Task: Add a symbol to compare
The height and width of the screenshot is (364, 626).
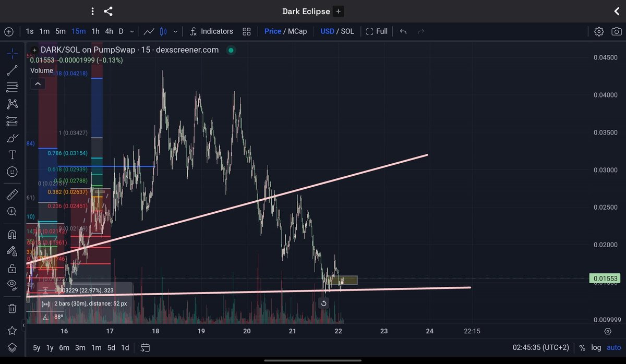Action: click(x=9, y=31)
